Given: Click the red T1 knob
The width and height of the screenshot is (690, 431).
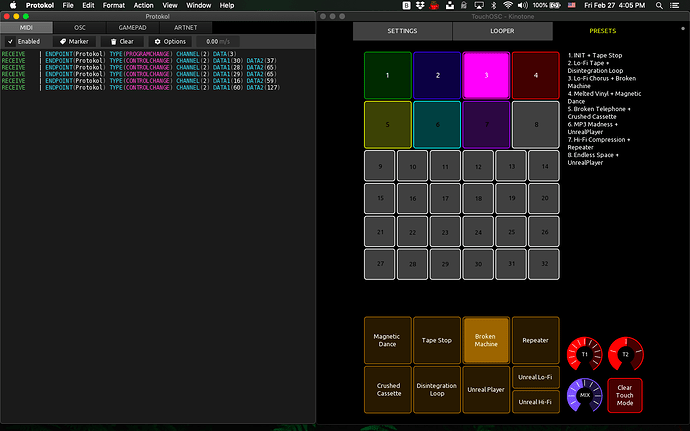Looking at the screenshot, I should click(x=585, y=354).
